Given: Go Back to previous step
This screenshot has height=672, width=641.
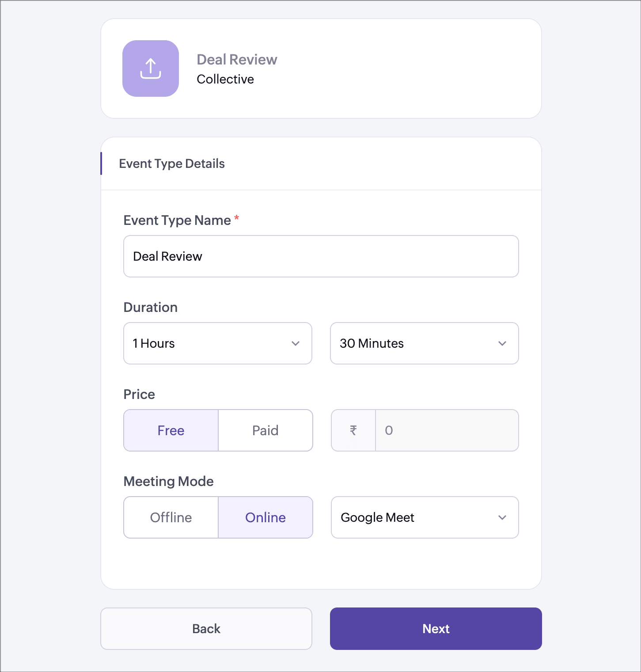Looking at the screenshot, I should (206, 629).
